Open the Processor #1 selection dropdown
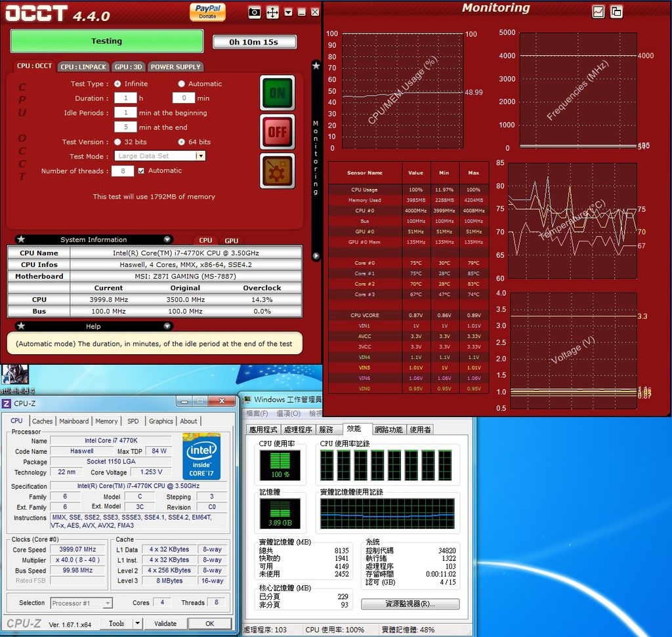Viewport: 672px width, 637px height. click(81, 603)
